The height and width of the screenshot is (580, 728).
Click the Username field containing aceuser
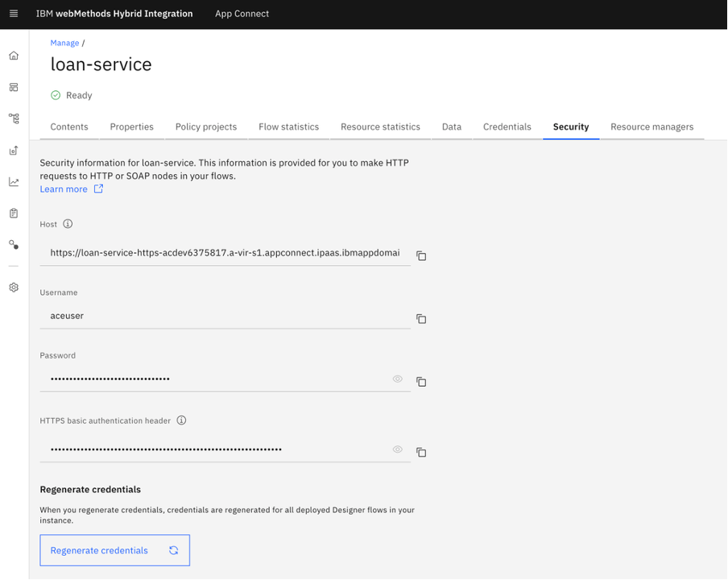tap(225, 316)
